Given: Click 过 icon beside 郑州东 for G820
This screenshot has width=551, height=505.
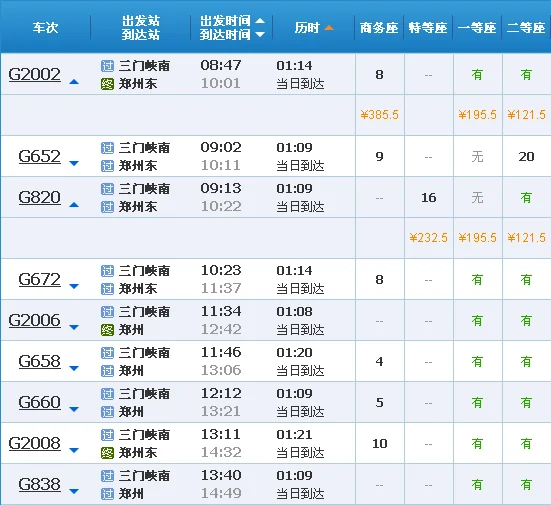Looking at the screenshot, I should point(108,207).
